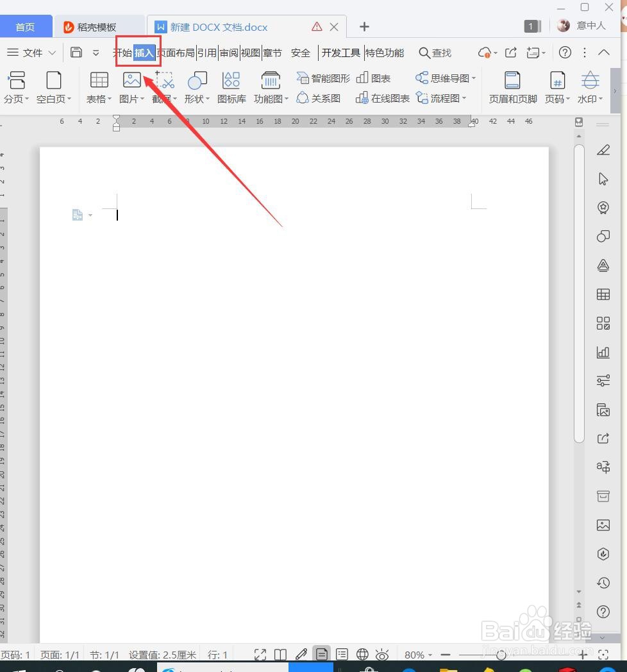Click the bar chart icon in right sidebar

(603, 352)
